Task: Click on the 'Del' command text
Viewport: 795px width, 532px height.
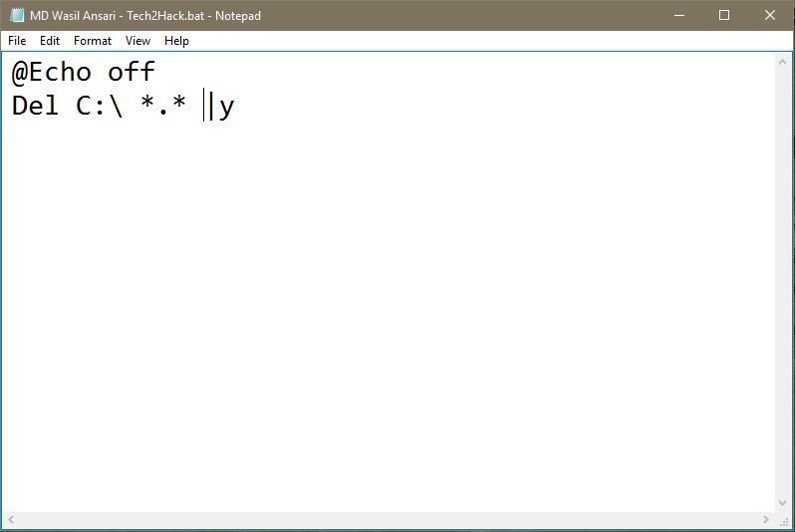Action: pyautogui.click(x=35, y=106)
